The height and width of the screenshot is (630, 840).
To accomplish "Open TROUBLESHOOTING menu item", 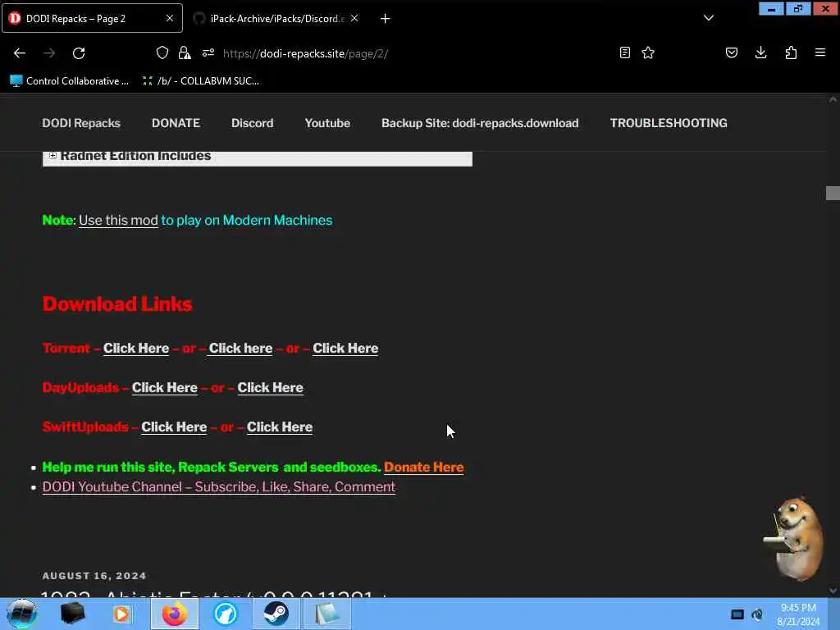I will tap(669, 123).
